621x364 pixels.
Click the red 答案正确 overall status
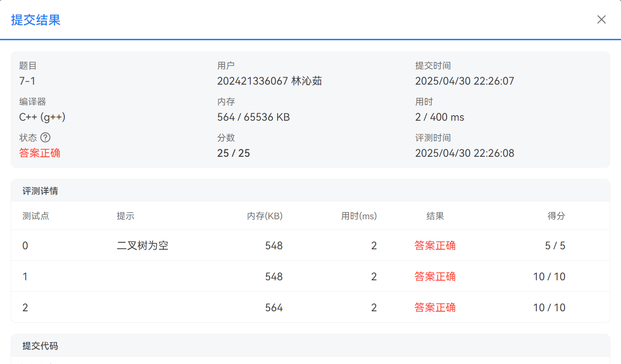pos(40,153)
